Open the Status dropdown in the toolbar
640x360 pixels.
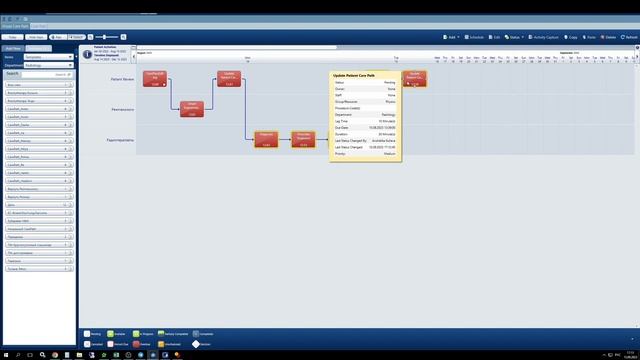point(514,37)
